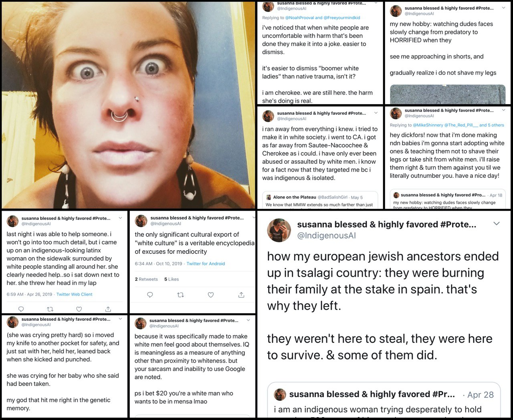Click retweet icon under Apr 26 tweet
Image resolution: width=513 pixels, height=420 pixels.
pyautogui.click(x=50, y=309)
